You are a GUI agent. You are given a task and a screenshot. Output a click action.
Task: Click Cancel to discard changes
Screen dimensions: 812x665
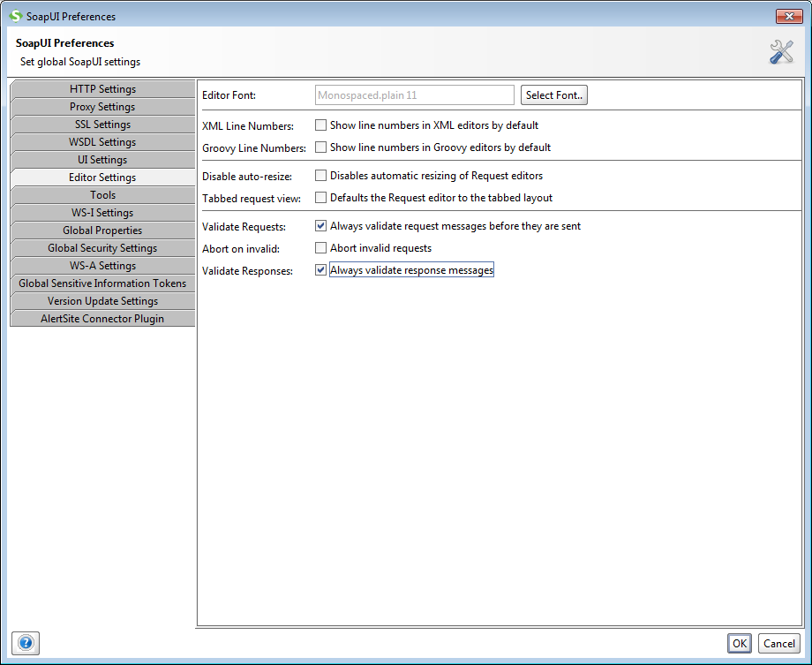778,644
